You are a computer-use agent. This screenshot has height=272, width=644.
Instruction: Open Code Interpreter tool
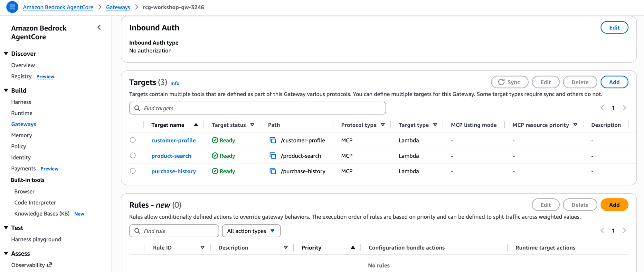[35, 203]
